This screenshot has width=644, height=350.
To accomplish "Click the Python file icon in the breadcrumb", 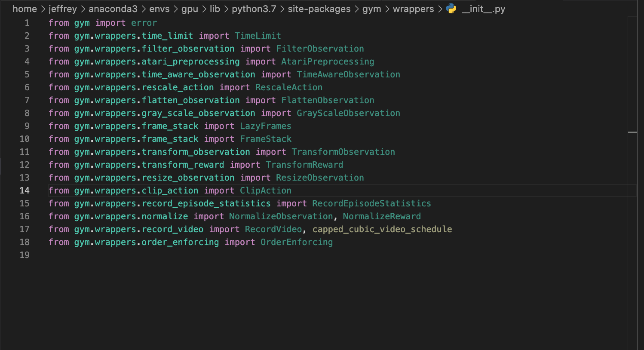I will click(451, 9).
